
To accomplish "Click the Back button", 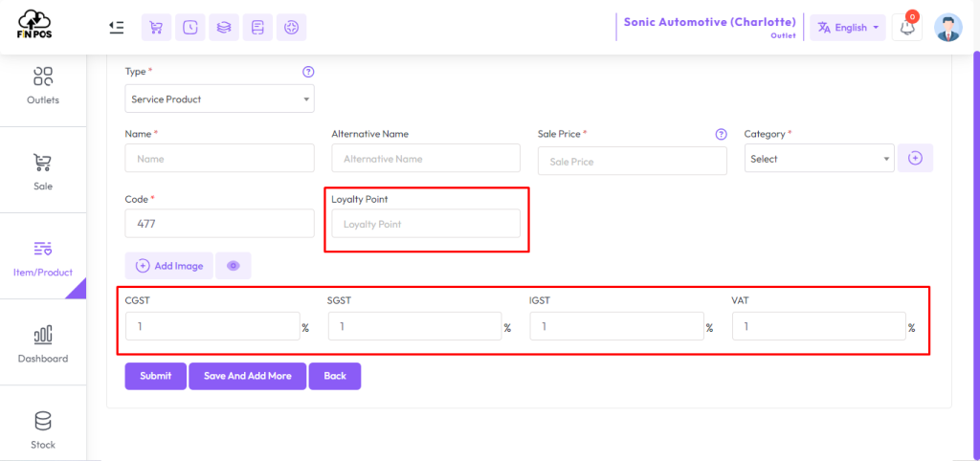I will (x=335, y=376).
